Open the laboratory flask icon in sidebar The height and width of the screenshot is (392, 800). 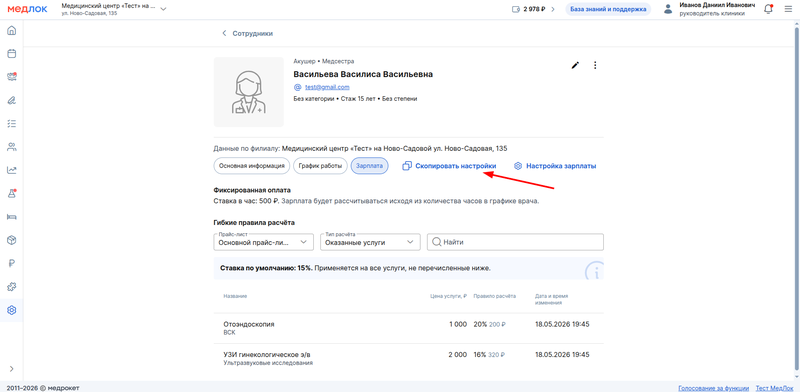(x=11, y=193)
